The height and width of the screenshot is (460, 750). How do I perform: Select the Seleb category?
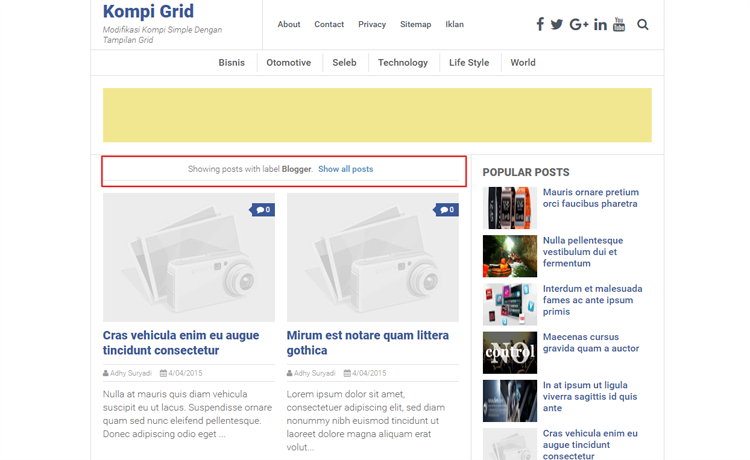344,63
